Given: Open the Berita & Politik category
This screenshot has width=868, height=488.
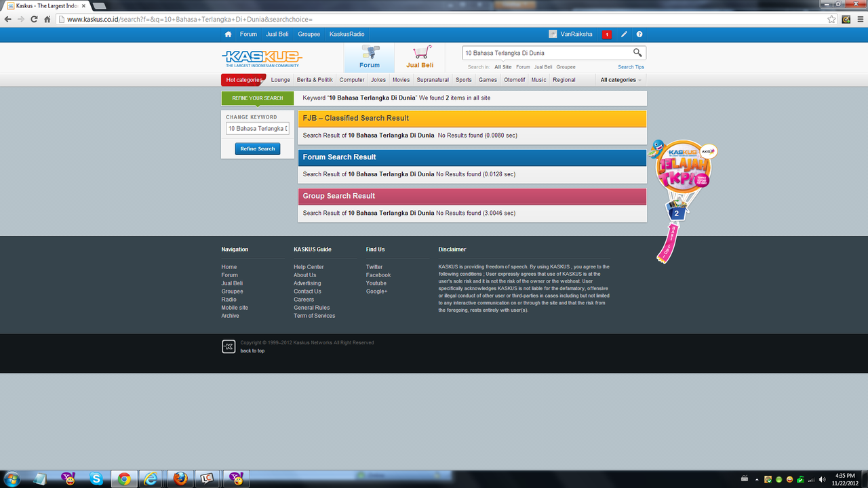Looking at the screenshot, I should tap(315, 80).
